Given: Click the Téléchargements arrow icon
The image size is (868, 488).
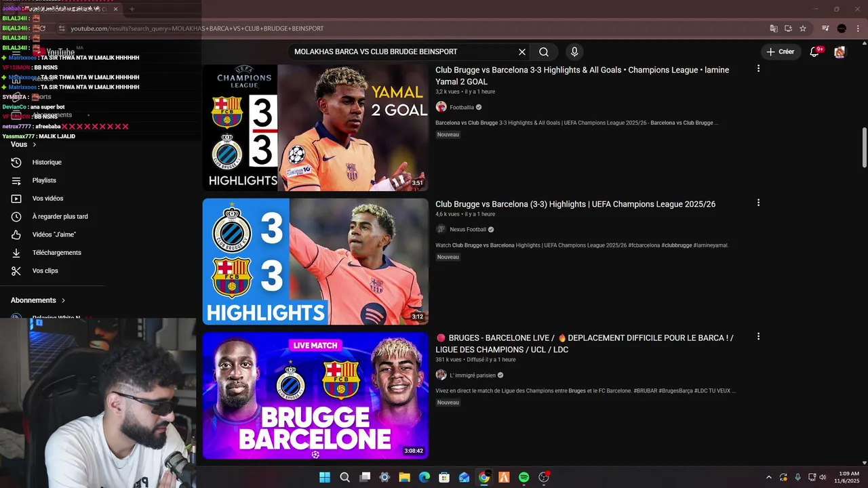Looking at the screenshot, I should (x=16, y=253).
